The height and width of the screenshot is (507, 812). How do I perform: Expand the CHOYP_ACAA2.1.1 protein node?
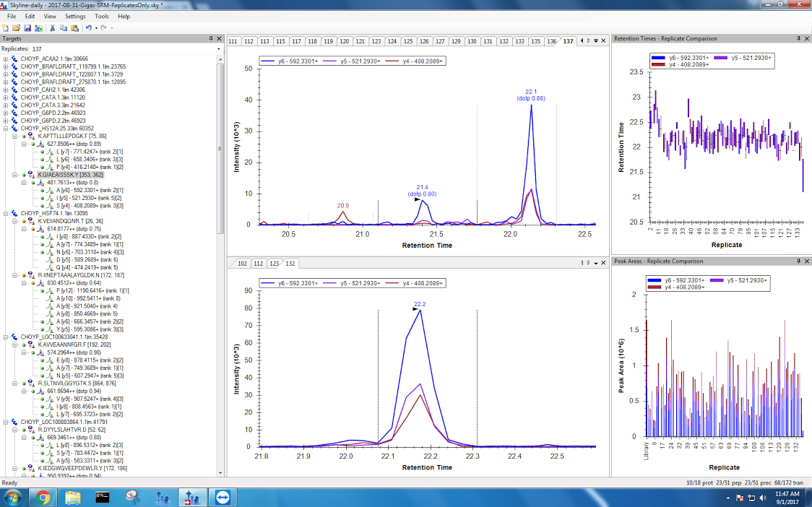point(6,58)
